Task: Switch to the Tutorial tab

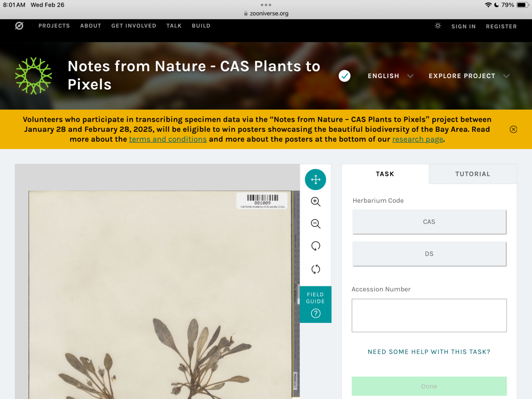Action: coord(473,174)
